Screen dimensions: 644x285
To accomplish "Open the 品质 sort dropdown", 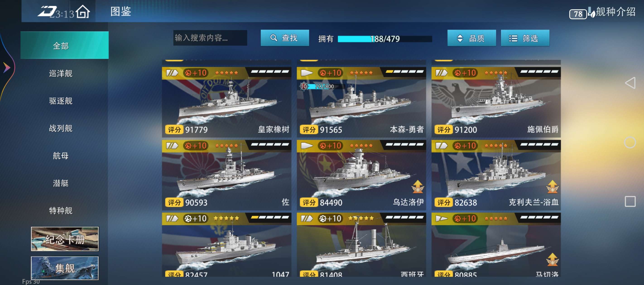I will point(471,38).
